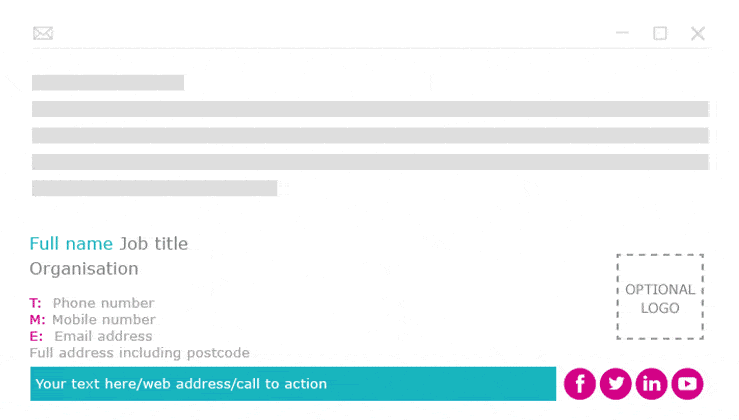Viewport: 739px width, 420px height.
Task: Click the envelope mail icon
Action: coord(43,33)
